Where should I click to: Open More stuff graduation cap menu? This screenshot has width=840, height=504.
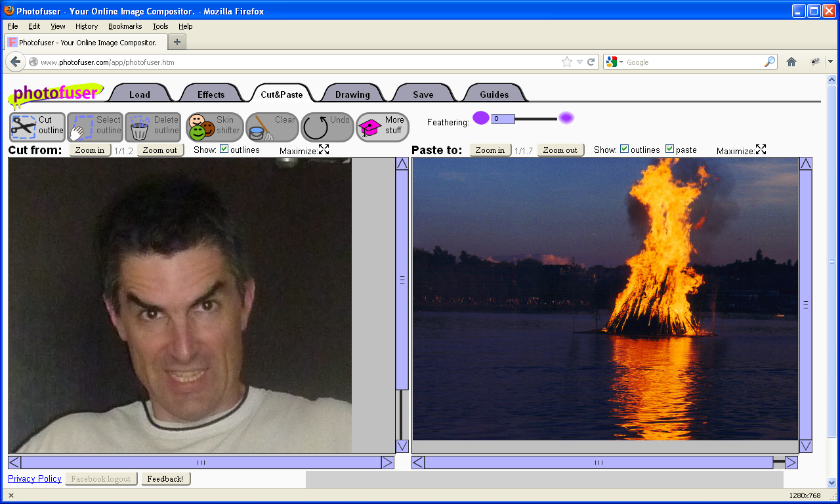(x=383, y=127)
